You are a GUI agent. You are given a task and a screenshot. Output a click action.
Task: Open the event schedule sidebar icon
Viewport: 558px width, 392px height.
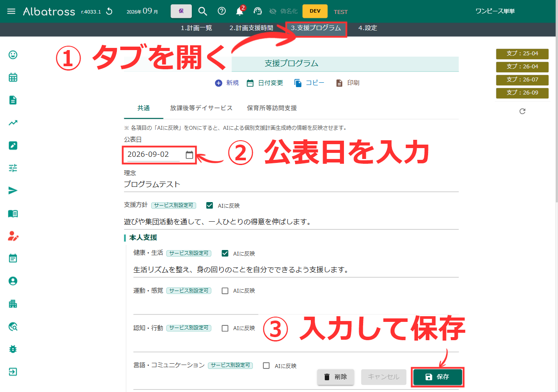13,259
